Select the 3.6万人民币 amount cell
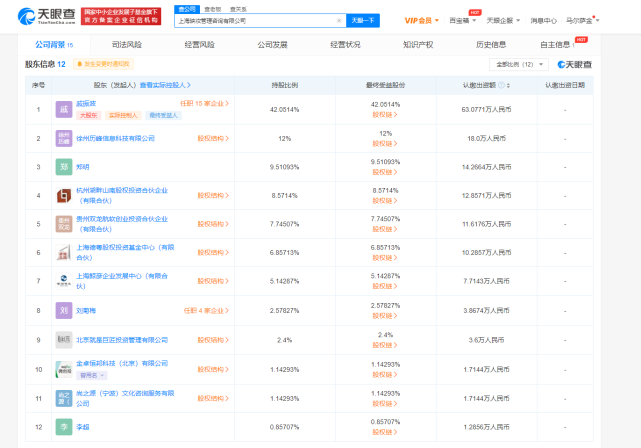This screenshot has height=448, width=641. point(486,340)
